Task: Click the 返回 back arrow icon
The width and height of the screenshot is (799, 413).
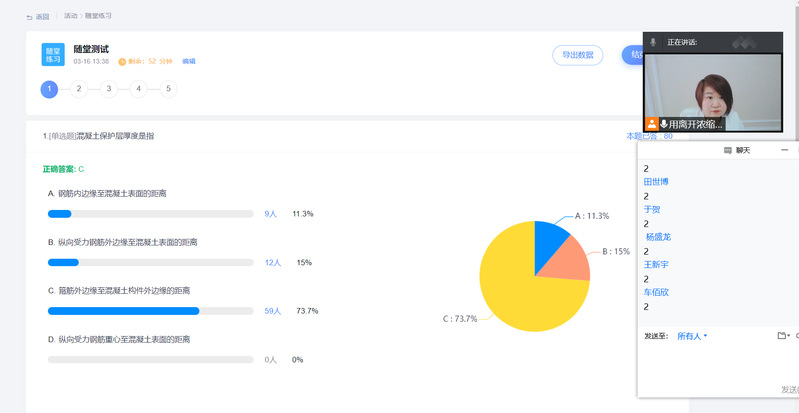Action: (x=29, y=17)
